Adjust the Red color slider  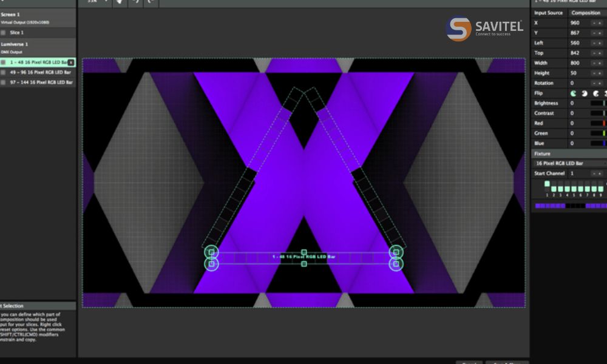598,123
